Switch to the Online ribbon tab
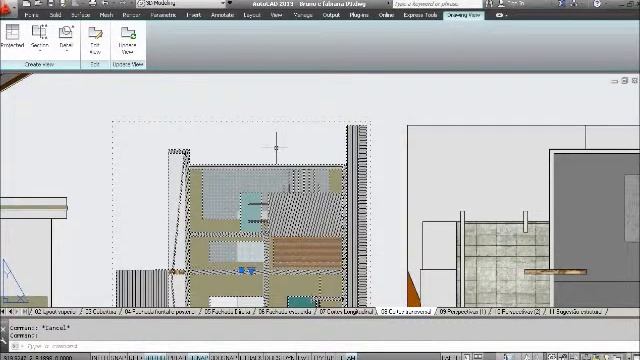This screenshot has width=640, height=360. [386, 15]
